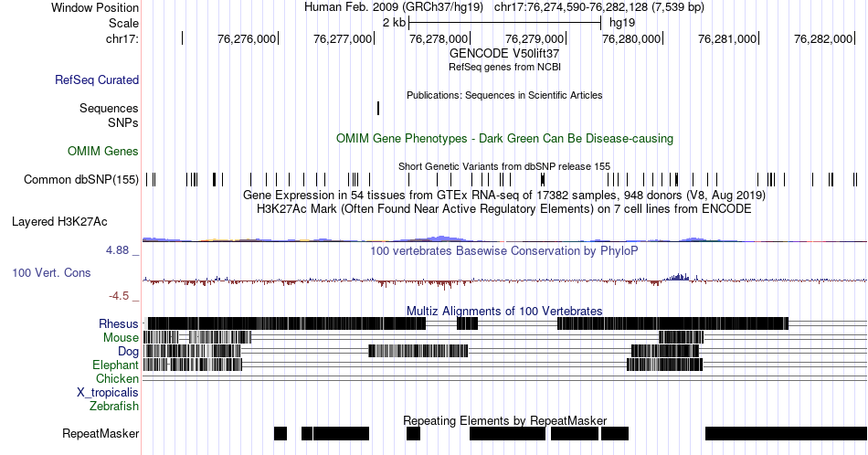This screenshot has width=868, height=455.
Task: Click the GENCODE V50lift37 track title
Action: point(504,54)
